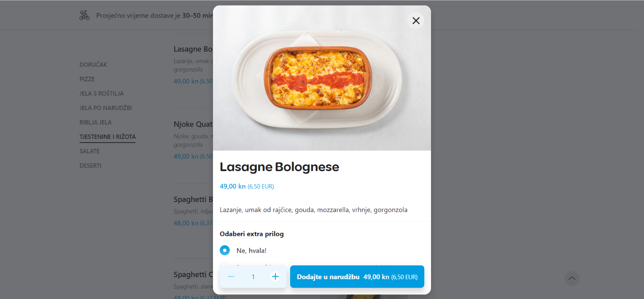
Task: Open the SALATE category
Action: [90, 151]
